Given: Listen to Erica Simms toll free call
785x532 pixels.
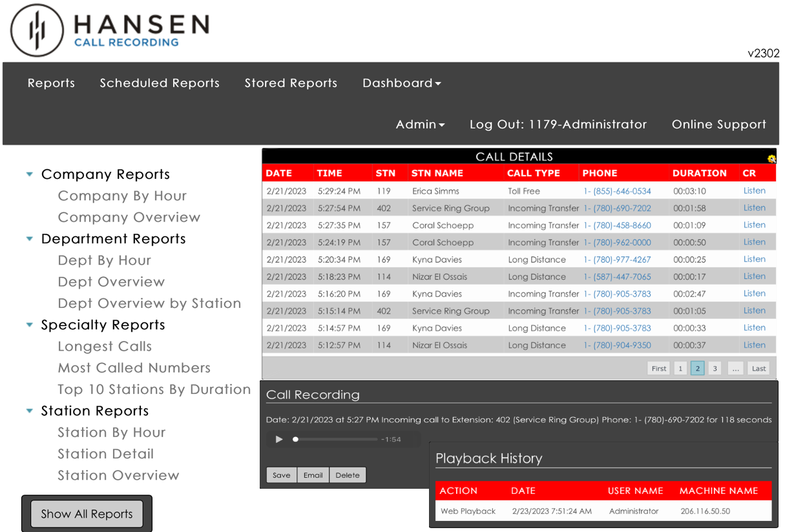Looking at the screenshot, I should pos(754,191).
